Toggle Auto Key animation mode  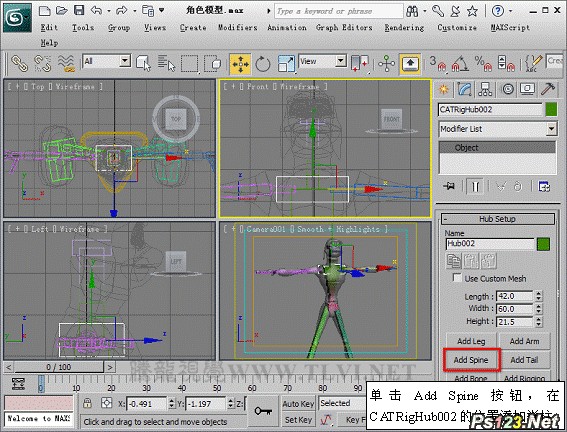tap(298, 403)
